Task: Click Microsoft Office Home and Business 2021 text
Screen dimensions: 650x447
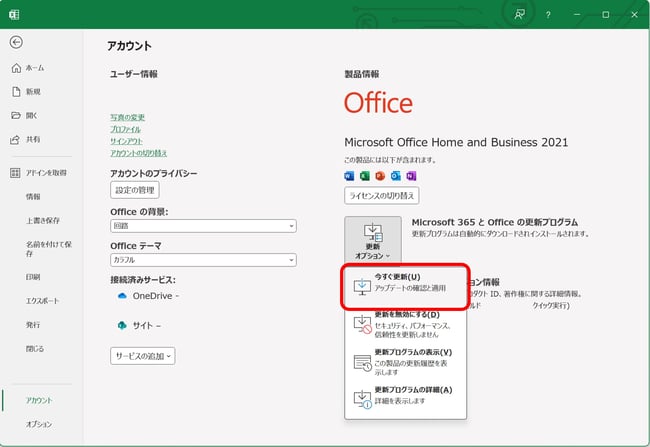Action: point(456,142)
